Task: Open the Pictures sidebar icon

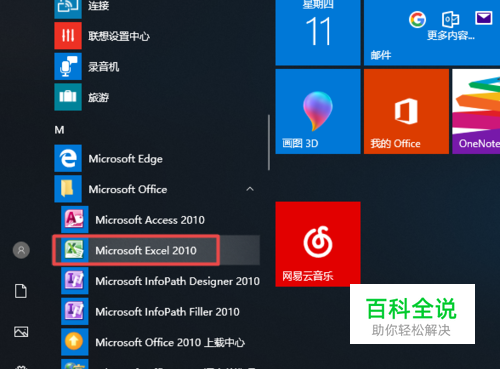Action: coord(21,332)
